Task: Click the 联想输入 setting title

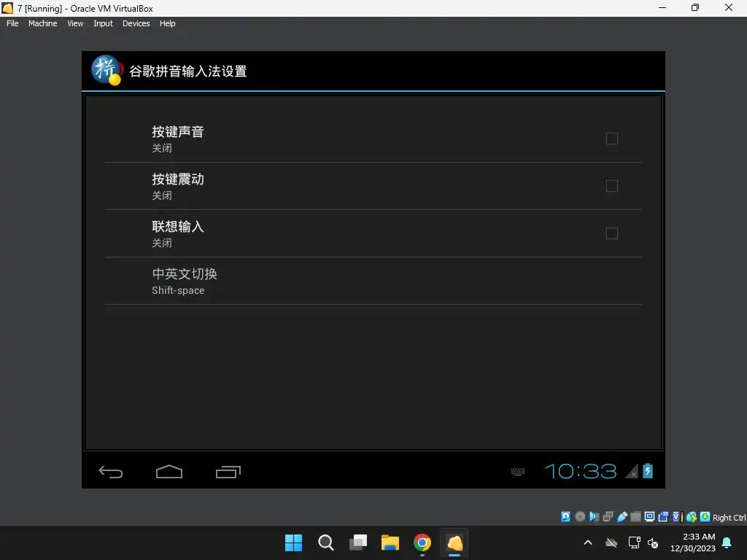Action: coord(178,226)
